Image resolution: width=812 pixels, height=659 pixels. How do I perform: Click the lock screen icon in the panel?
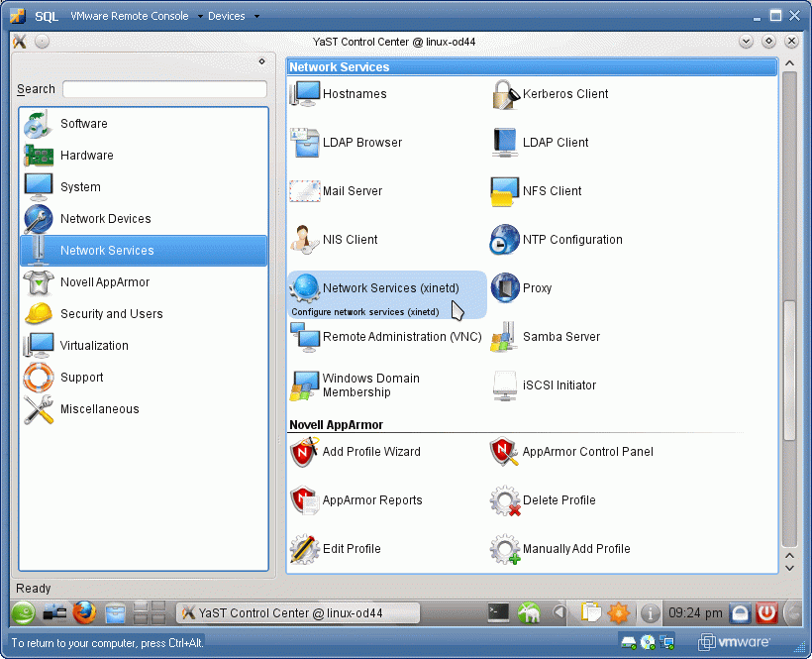click(740, 613)
